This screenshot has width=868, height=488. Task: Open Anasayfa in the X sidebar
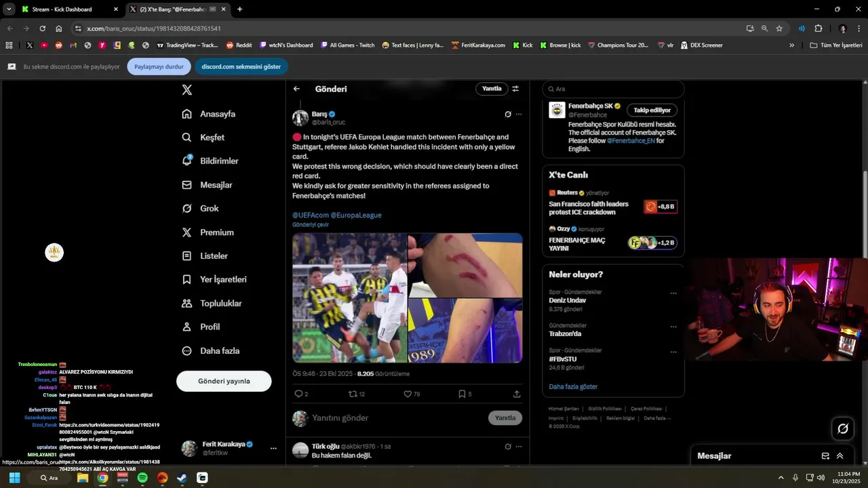[209, 114]
